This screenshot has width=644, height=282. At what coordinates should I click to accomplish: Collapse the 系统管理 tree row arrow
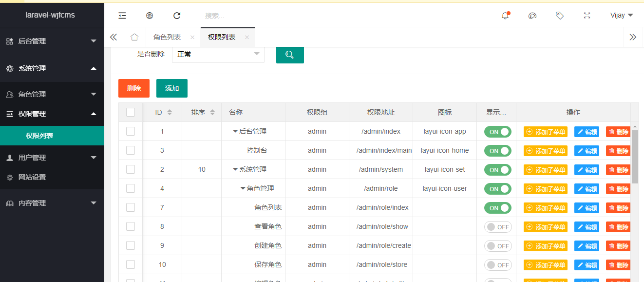235,170
